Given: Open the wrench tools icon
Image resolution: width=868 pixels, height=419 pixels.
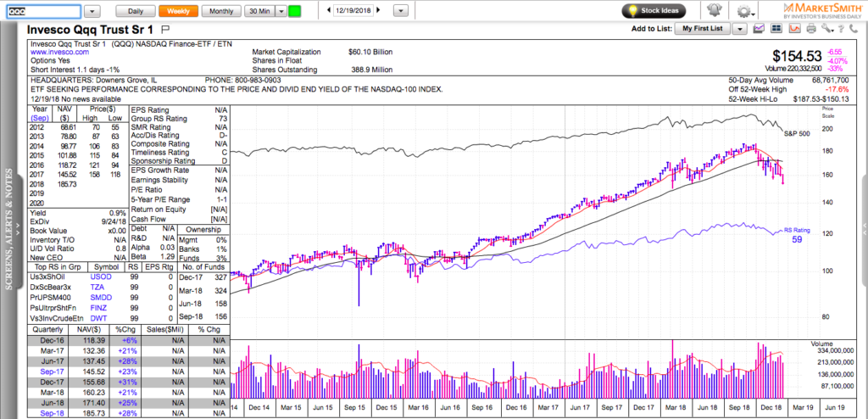Looking at the screenshot, I should pyautogui.click(x=826, y=28).
